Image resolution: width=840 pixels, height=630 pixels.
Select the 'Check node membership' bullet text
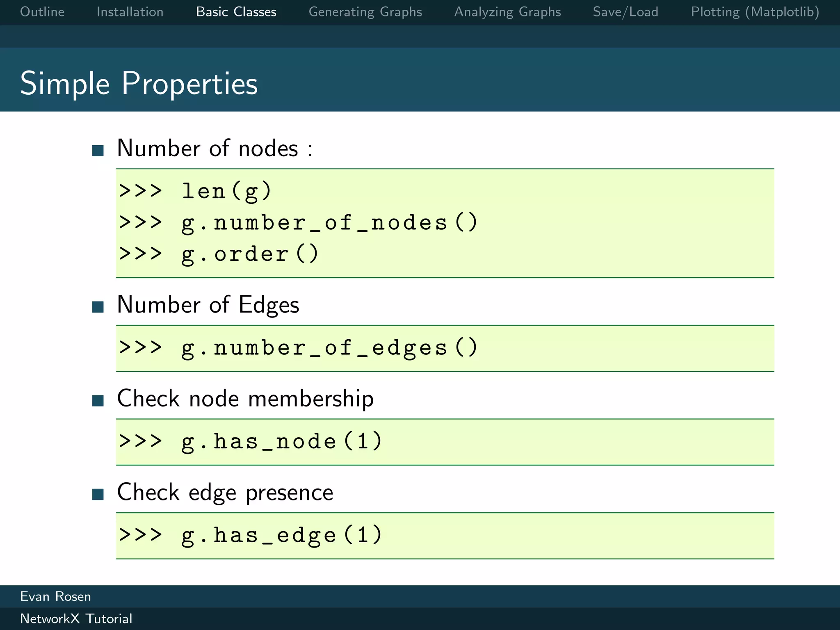[x=245, y=399]
